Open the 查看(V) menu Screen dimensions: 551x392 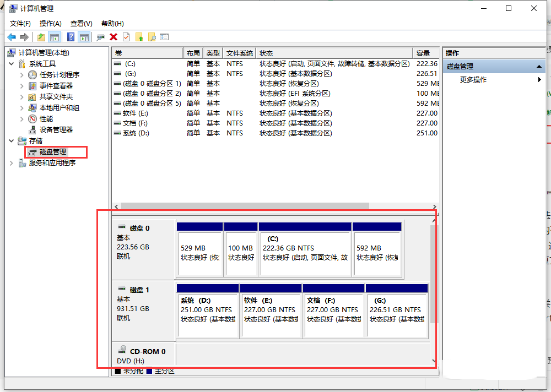click(82, 24)
